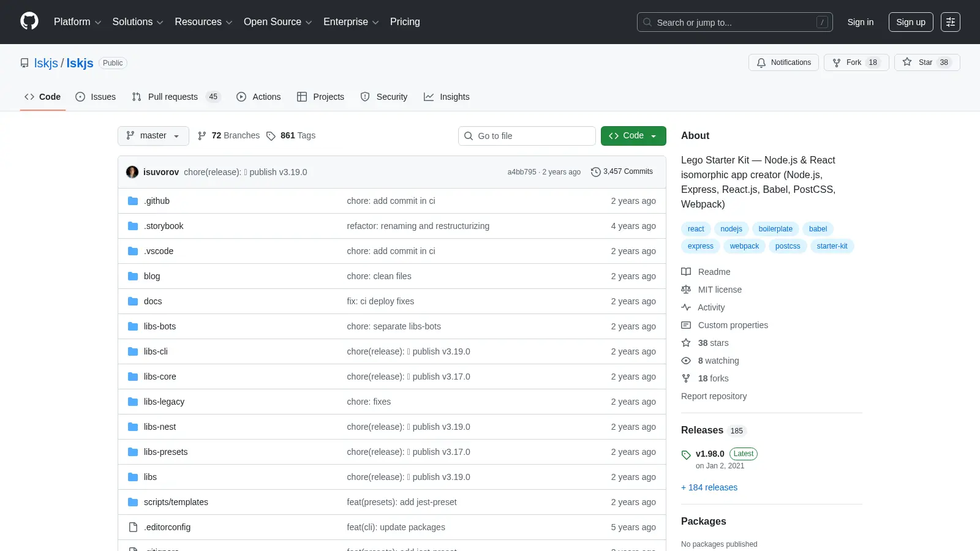The image size is (980, 551).
Task: Click the bell icon in Notifications
Action: click(761, 62)
